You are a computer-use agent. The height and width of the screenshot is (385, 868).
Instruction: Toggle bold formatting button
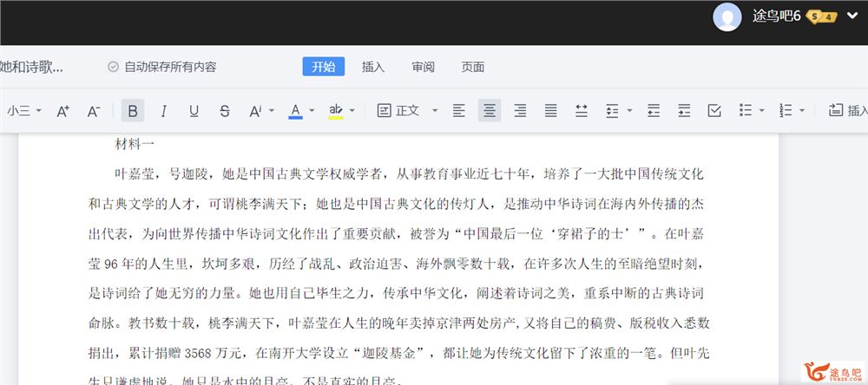pyautogui.click(x=133, y=111)
